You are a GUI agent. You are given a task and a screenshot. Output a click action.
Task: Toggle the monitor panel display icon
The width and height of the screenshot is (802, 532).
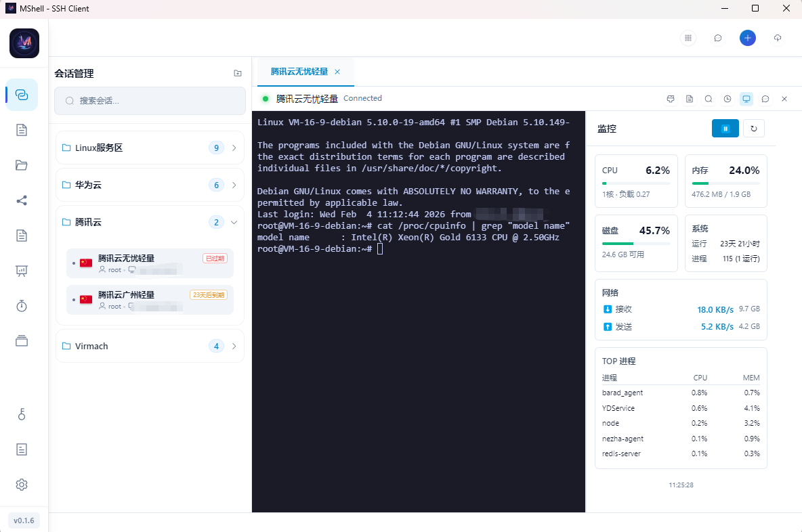(746, 99)
